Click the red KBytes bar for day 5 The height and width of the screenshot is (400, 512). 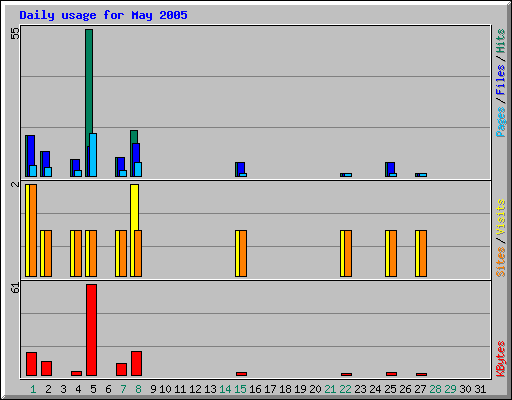pos(91,330)
